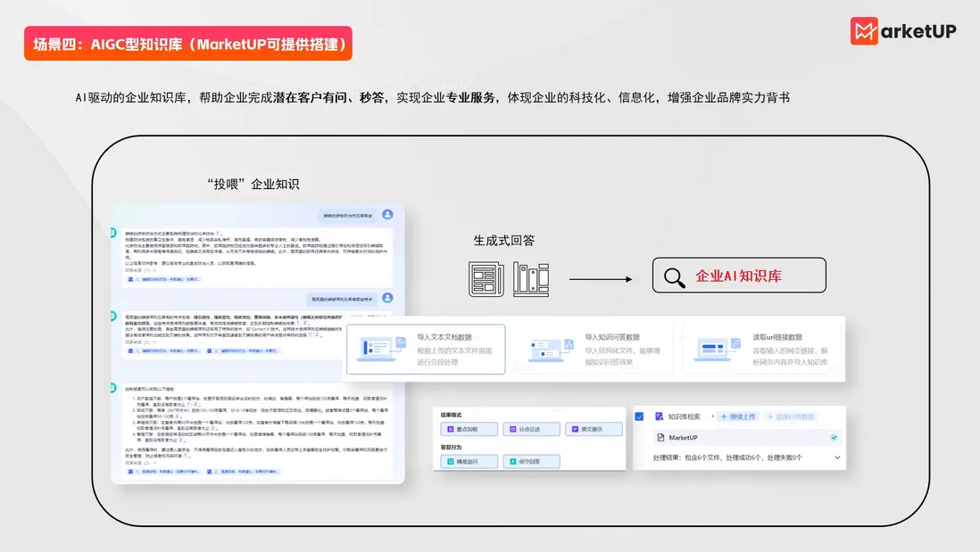Click the 处理结果 summary text
Screen dimensions: 980x552
pos(727,457)
